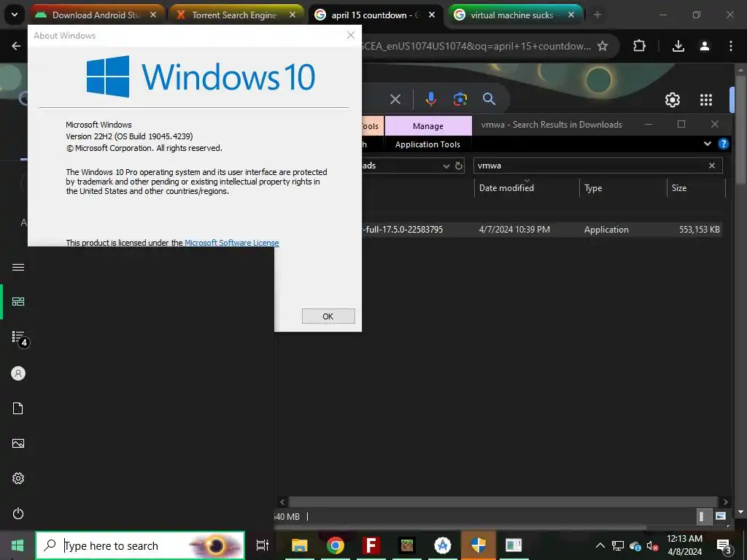The image size is (747, 560).
Task: Open the user account icon in Start menu
Action: point(18,373)
